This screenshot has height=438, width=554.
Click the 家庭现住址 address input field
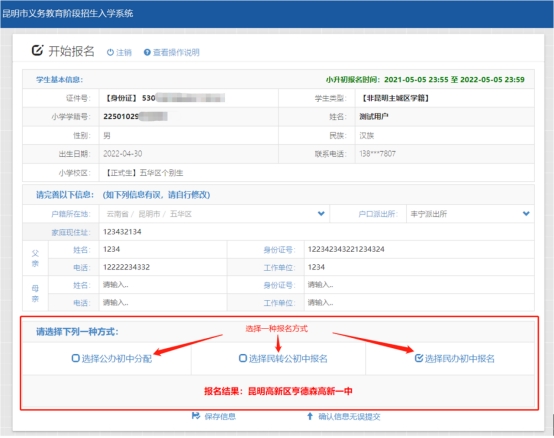pyautogui.click(x=317, y=232)
